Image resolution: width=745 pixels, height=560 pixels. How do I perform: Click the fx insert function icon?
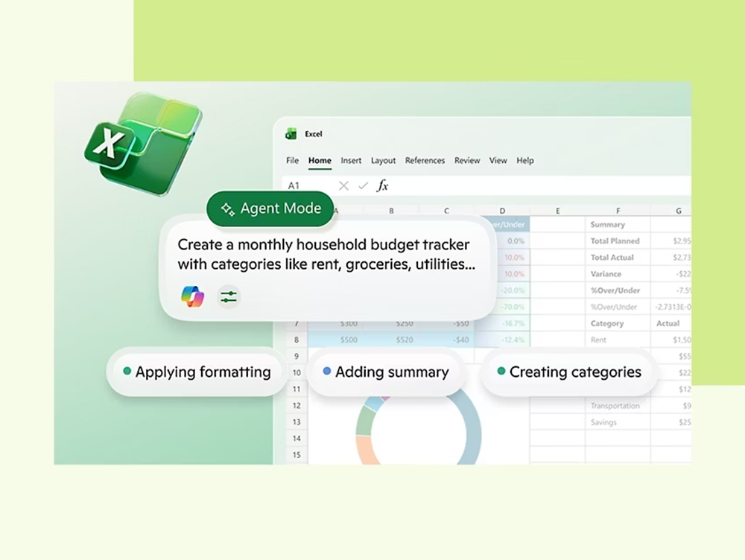[x=382, y=185]
